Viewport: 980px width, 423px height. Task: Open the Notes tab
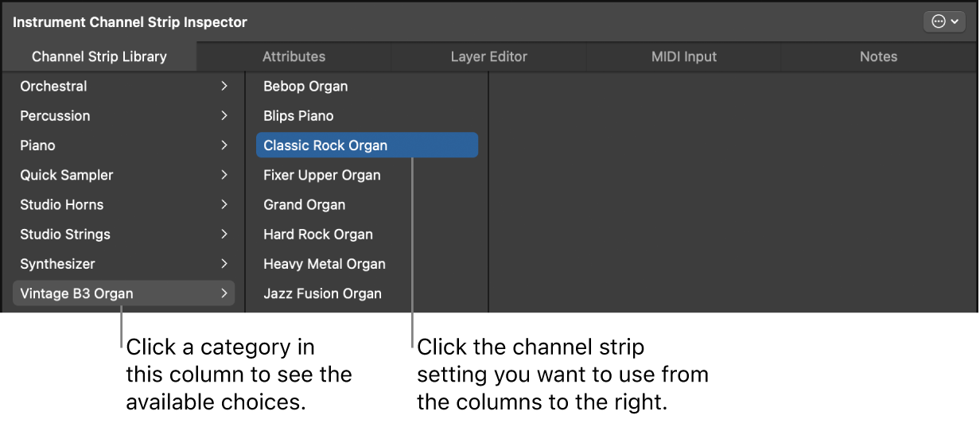(x=879, y=56)
